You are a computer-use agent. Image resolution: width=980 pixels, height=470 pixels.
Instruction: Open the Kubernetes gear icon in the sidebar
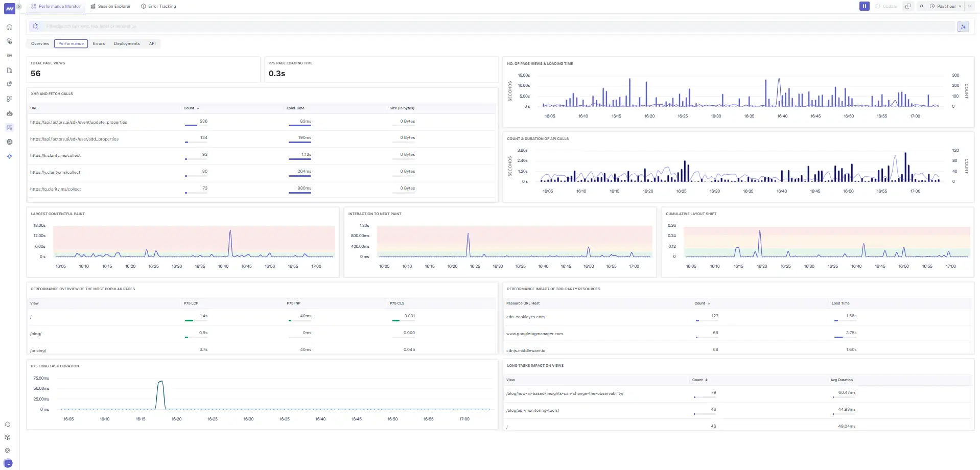click(9, 142)
